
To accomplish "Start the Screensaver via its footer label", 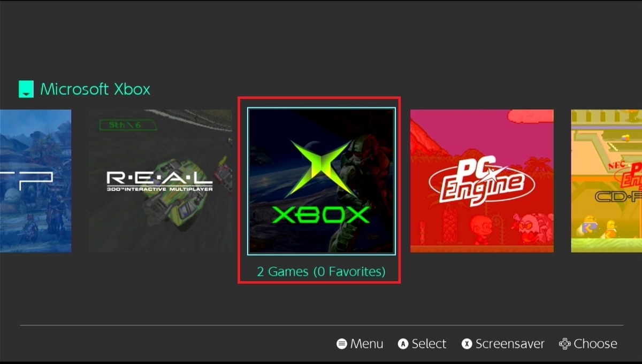I will 510,344.
